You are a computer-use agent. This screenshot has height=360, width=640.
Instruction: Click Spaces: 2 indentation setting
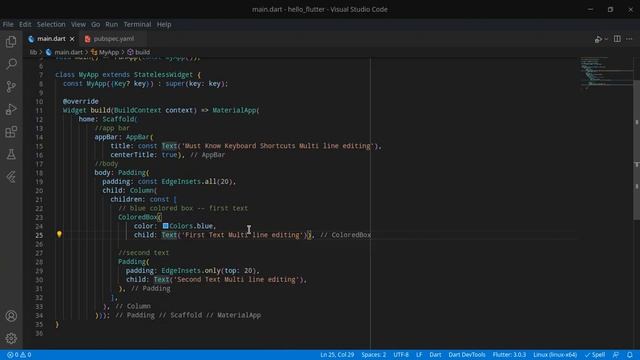pyautogui.click(x=373, y=355)
